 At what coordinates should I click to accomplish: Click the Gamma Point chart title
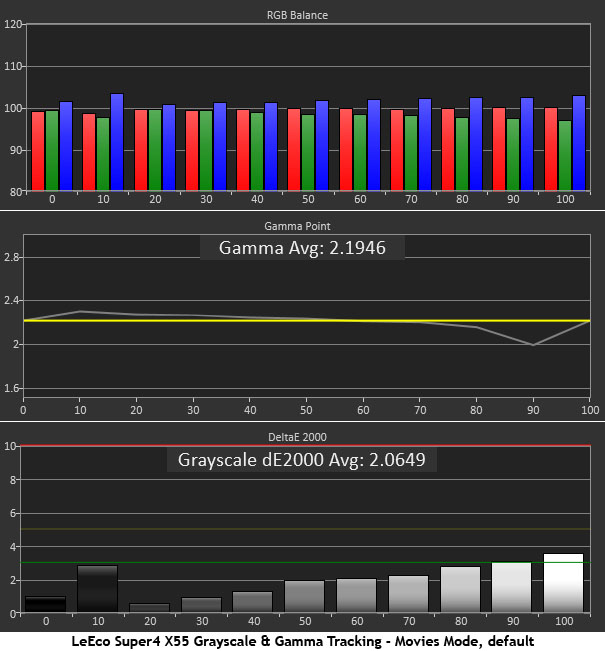[x=302, y=227]
